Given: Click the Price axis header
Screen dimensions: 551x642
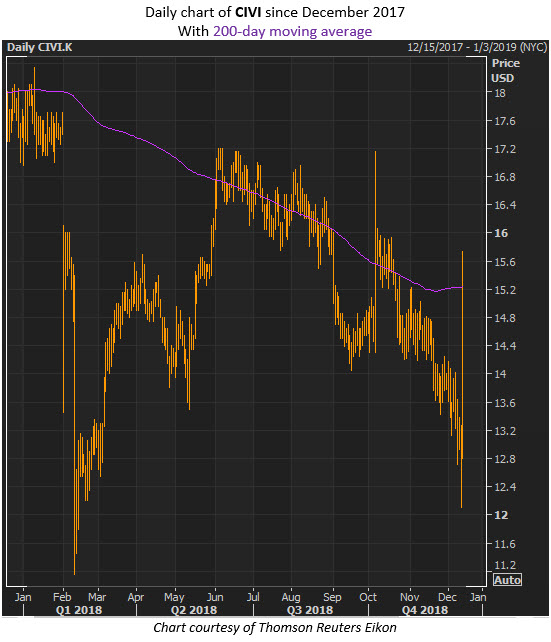Looking at the screenshot, I should tap(506, 63).
